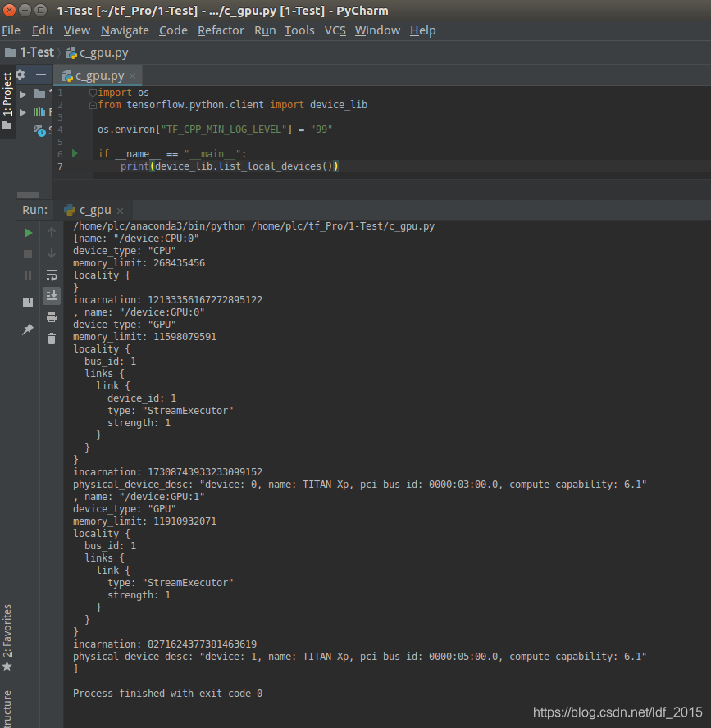
Task: Open the Navigate menu
Action: tap(125, 30)
